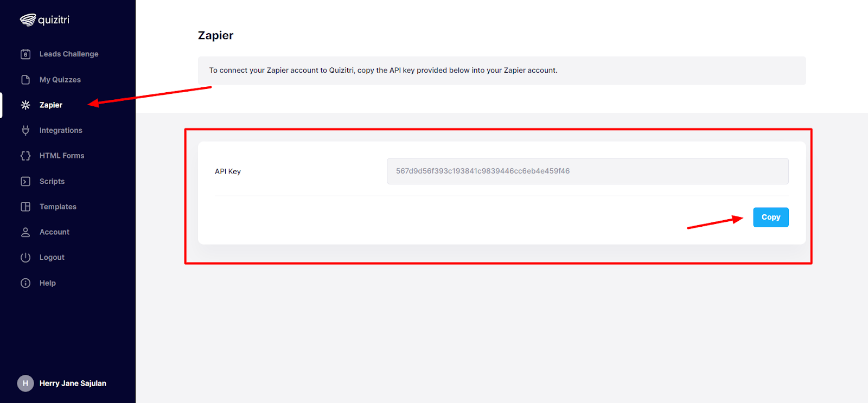Click user name Herry Jane Sajulan
Image resolution: width=868 pixels, height=403 pixels.
tap(73, 383)
